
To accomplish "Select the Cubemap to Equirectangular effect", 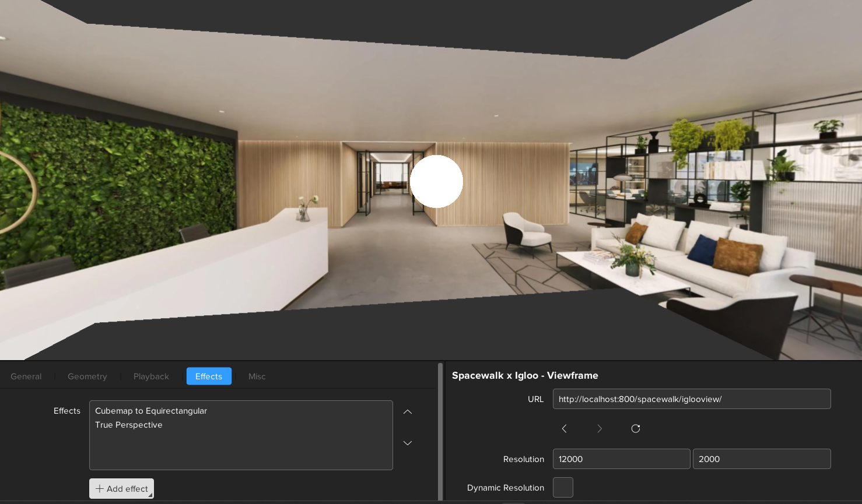I will coord(151,411).
